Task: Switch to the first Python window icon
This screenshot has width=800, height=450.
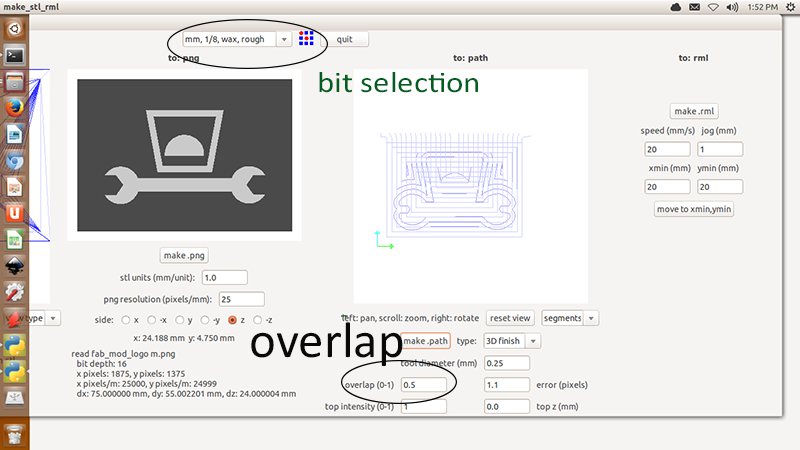Action: click(x=14, y=345)
